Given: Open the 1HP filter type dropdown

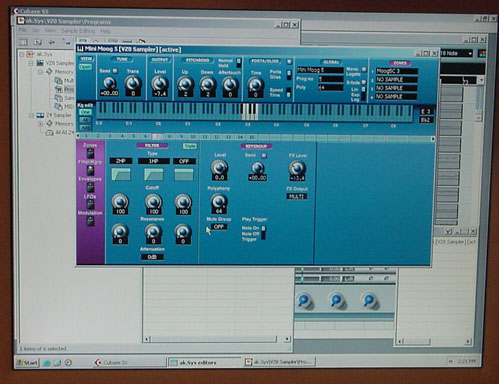Looking at the screenshot, I should tap(154, 161).
